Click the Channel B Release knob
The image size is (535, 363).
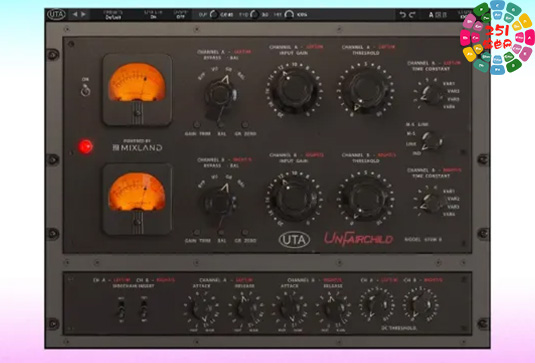[333, 309]
